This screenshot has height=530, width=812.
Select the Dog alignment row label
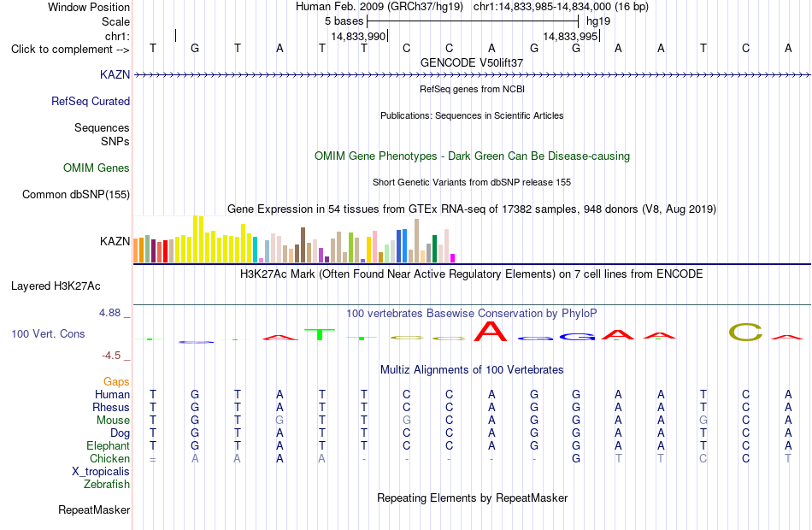tap(121, 433)
